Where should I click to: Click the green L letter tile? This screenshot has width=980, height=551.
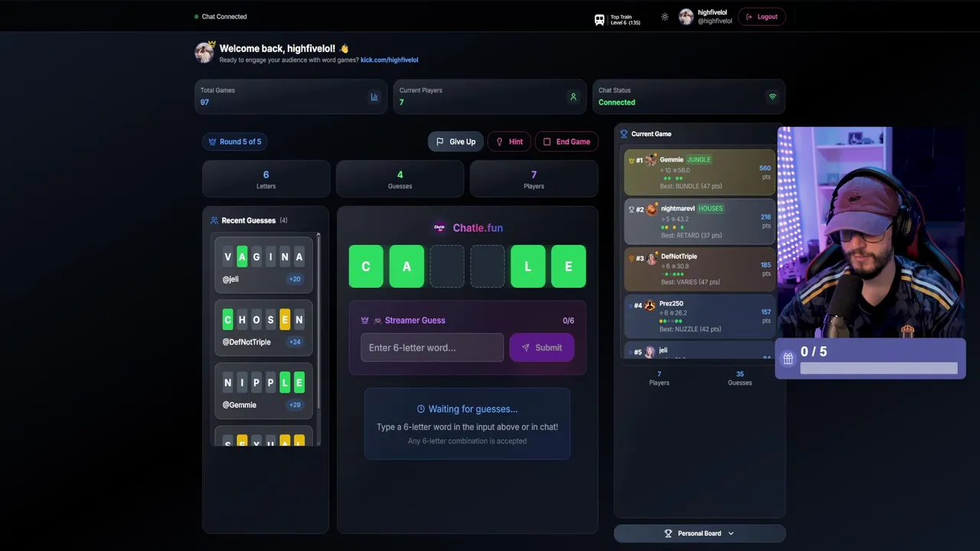point(528,266)
